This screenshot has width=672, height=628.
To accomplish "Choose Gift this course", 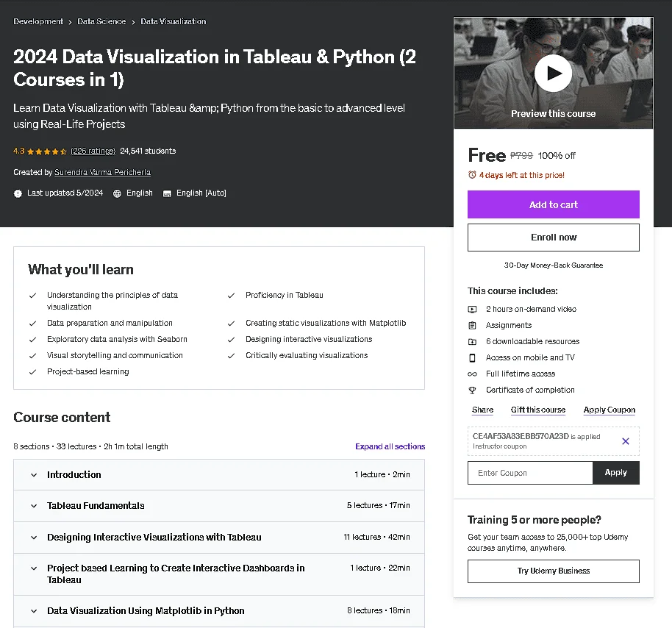I will pos(538,410).
